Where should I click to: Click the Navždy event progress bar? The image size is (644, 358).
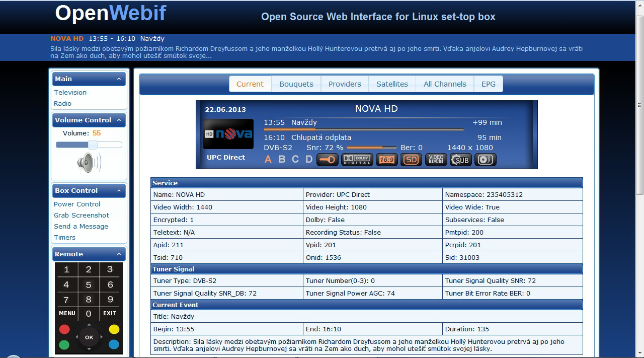tap(364, 129)
